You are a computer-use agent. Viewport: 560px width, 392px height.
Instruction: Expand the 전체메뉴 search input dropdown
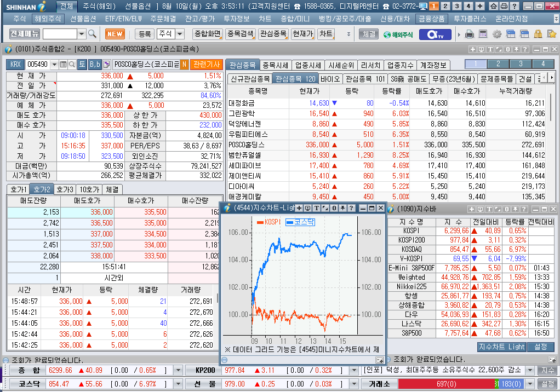coord(82,34)
